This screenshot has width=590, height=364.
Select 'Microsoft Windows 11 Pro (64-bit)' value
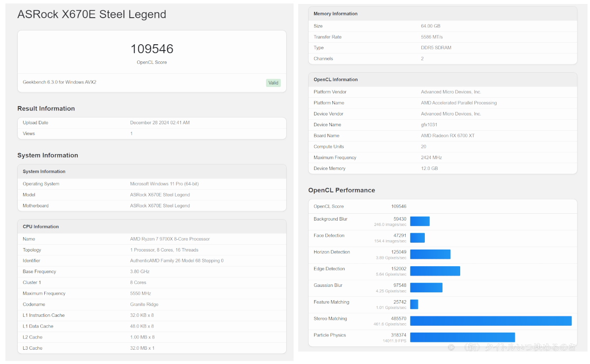(x=164, y=184)
